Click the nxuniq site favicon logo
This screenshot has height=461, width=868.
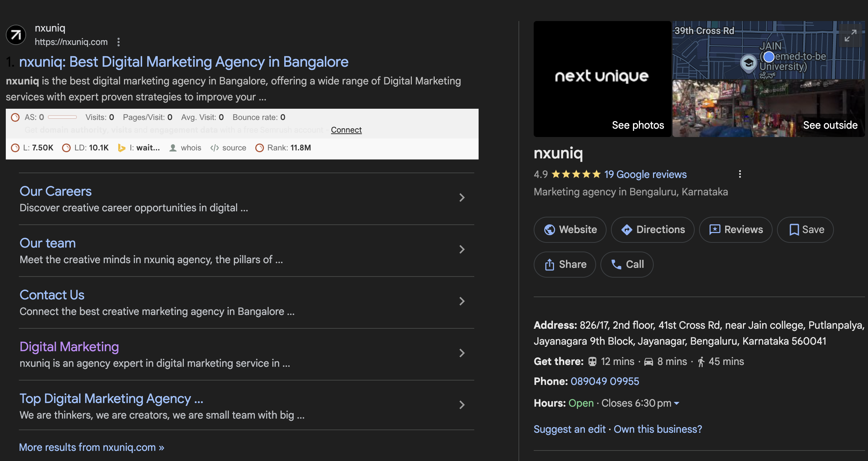click(16, 35)
